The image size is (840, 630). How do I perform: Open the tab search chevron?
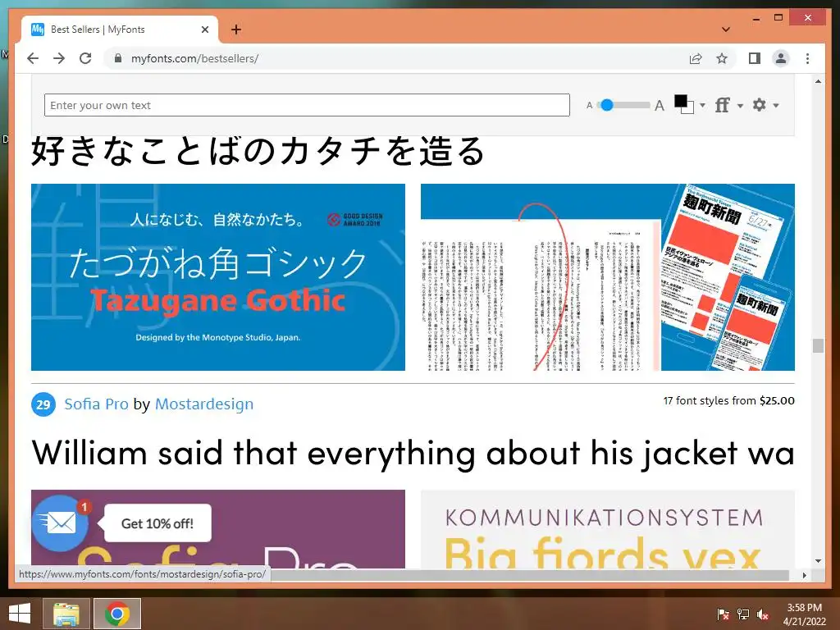point(726,30)
